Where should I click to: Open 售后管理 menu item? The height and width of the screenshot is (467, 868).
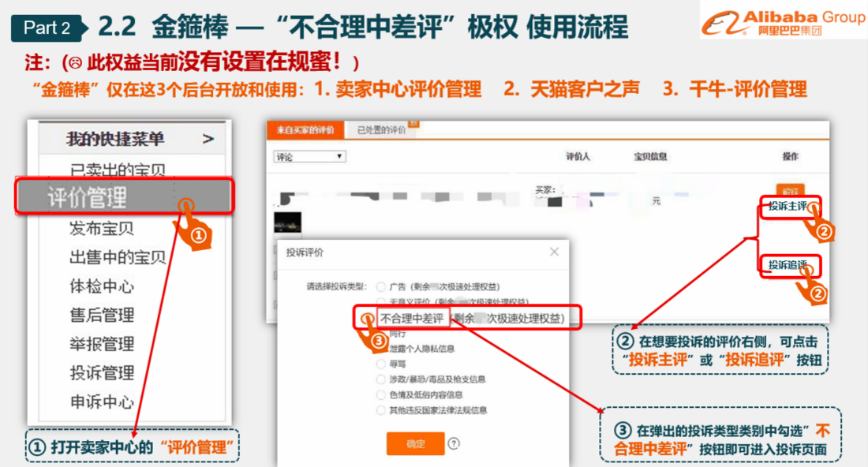coord(101,315)
